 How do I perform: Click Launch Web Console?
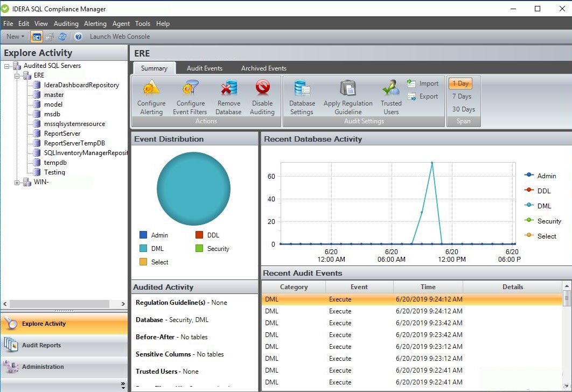click(x=120, y=37)
